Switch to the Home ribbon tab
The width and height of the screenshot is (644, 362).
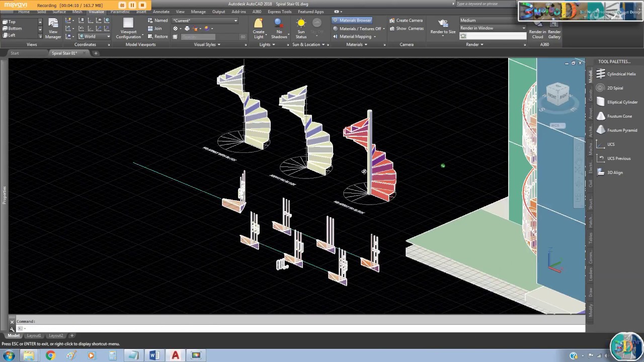click(24, 12)
